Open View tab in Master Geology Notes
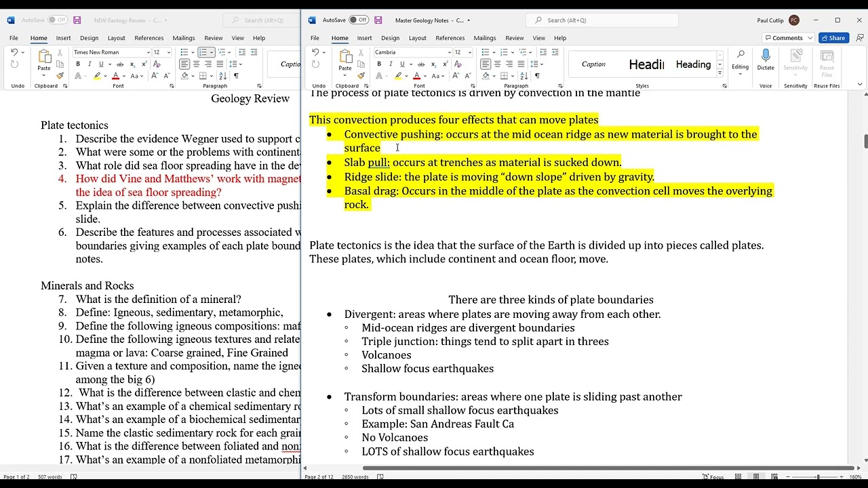Viewport: 868px width, 488px height. 539,38
